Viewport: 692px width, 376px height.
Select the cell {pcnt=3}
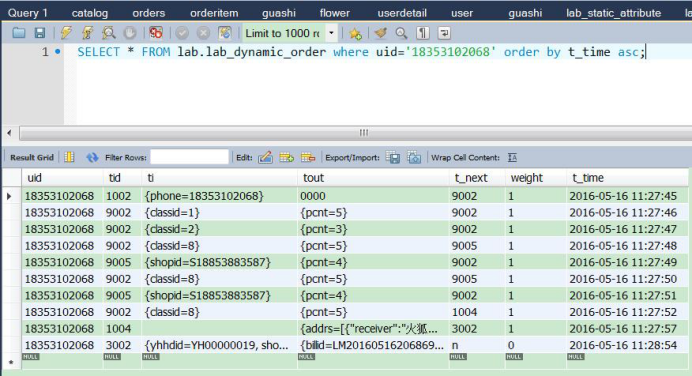coord(373,229)
